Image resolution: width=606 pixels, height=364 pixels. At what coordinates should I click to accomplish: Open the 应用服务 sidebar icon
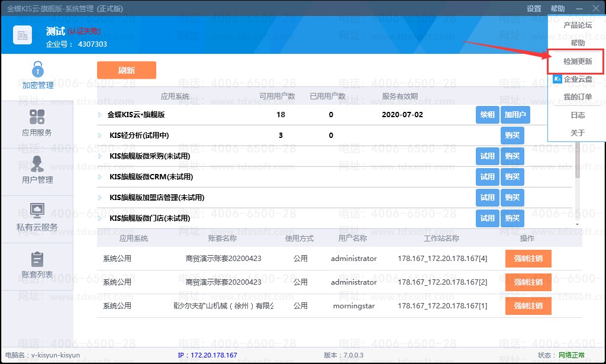tap(37, 117)
